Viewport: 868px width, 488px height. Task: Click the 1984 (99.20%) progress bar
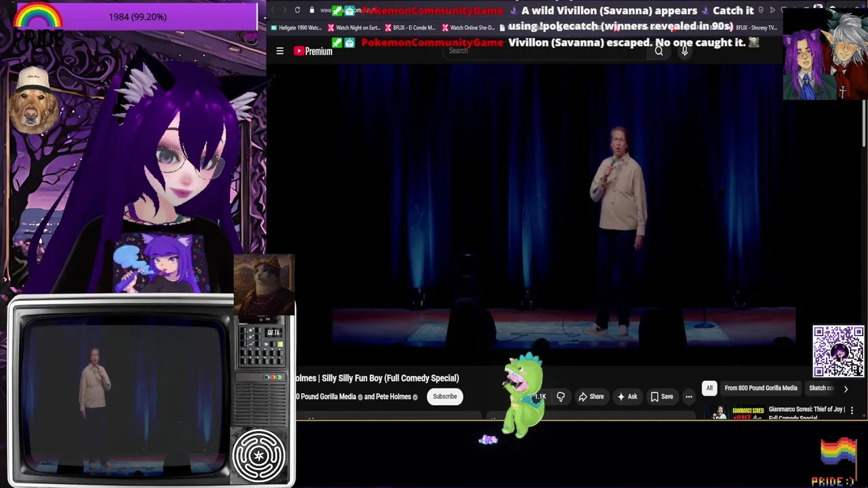[x=138, y=16]
